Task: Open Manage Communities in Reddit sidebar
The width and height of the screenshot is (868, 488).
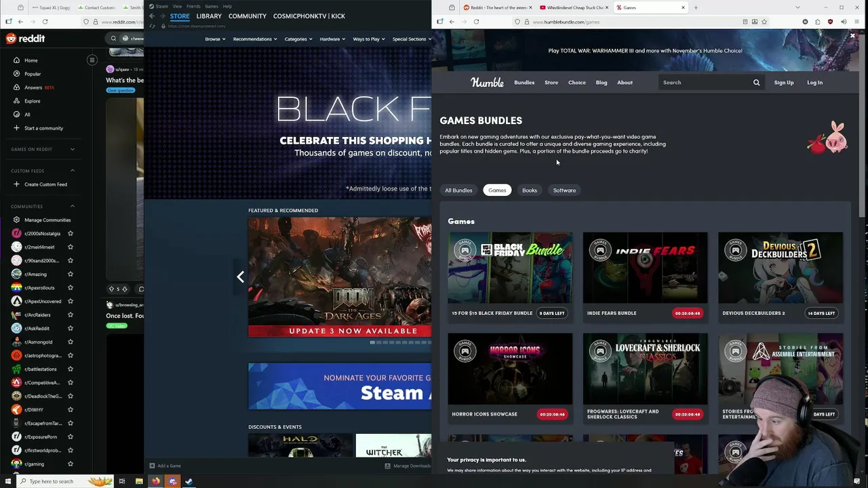Action: click(47, 220)
